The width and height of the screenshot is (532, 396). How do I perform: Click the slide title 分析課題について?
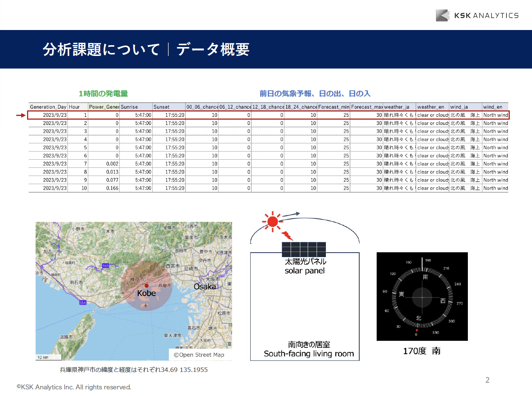pos(101,49)
